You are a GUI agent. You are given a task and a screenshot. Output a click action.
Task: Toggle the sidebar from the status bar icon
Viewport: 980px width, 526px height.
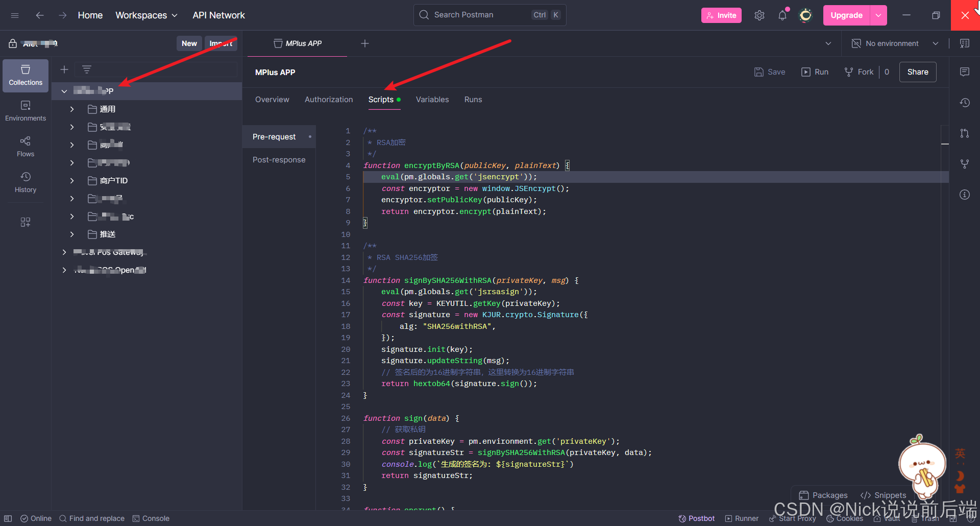pos(8,518)
